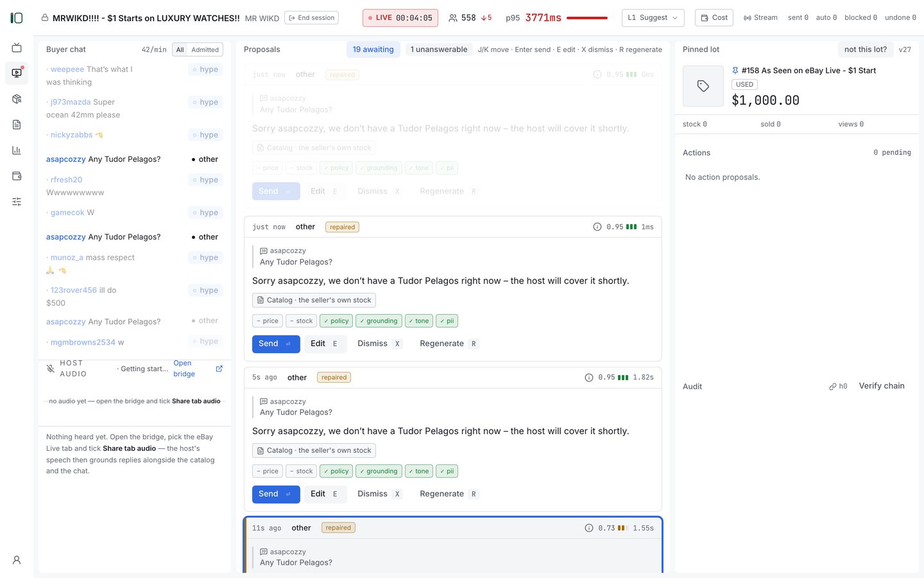
Task: Click the external link icon beside Open bridge
Action: click(219, 369)
